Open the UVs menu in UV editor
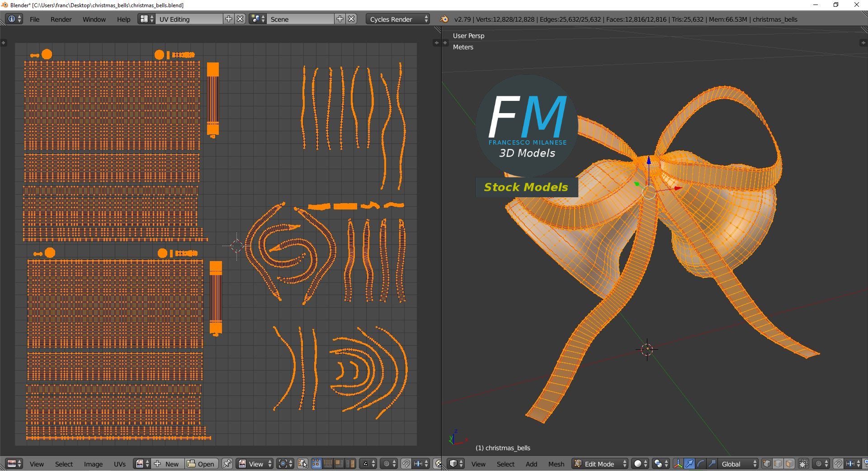 [120, 464]
